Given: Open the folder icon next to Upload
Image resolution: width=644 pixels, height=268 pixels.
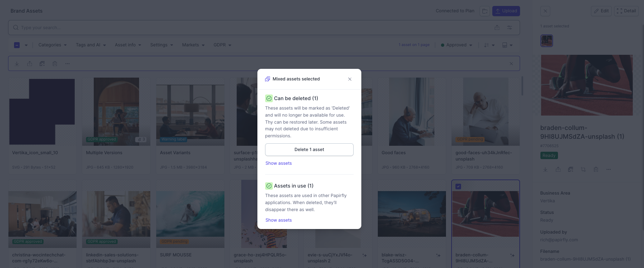Looking at the screenshot, I should point(485,11).
